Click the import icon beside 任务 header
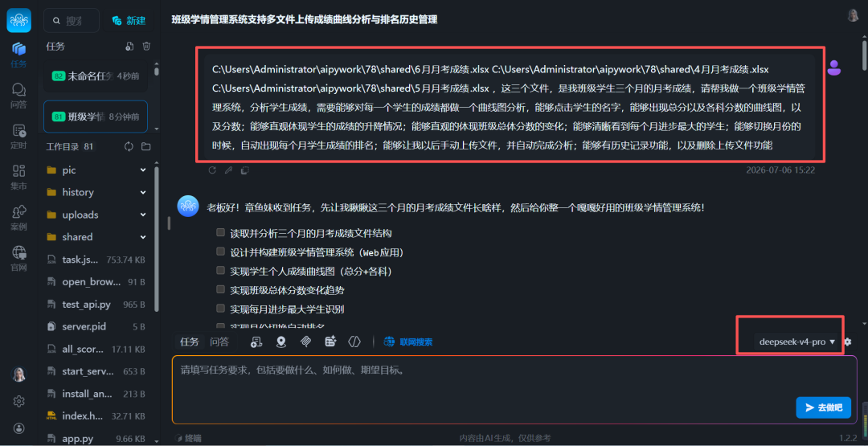The width and height of the screenshot is (868, 446). 129,47
